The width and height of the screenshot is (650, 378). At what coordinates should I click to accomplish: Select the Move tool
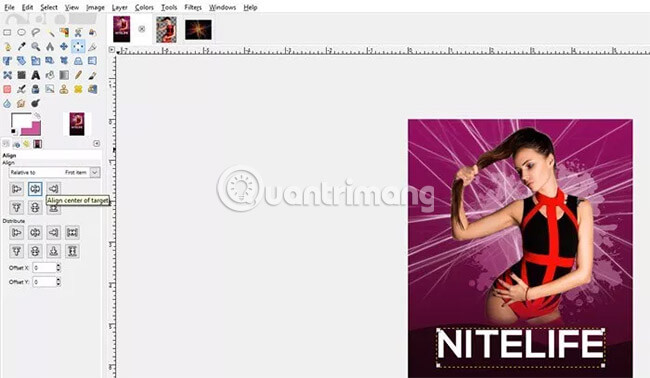[64, 46]
